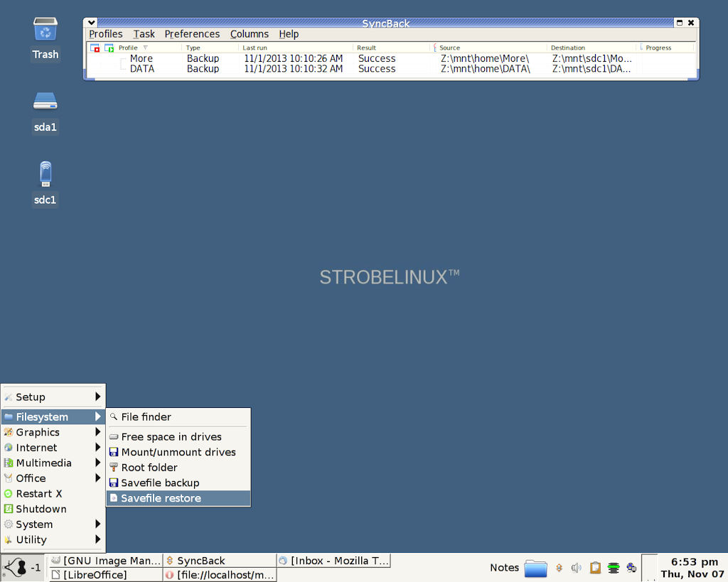Click the green run icon in SyncBack
The width and height of the screenshot is (728, 582).
(109, 48)
